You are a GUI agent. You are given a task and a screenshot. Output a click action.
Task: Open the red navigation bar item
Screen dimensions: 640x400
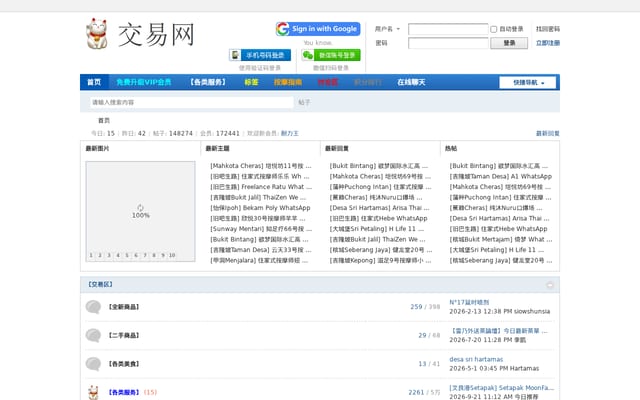tap(328, 82)
